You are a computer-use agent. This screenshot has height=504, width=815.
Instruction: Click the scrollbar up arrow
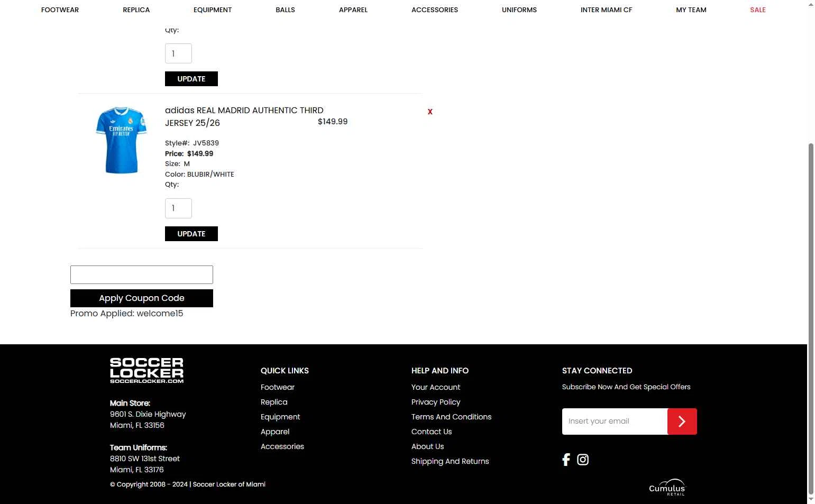(x=811, y=4)
